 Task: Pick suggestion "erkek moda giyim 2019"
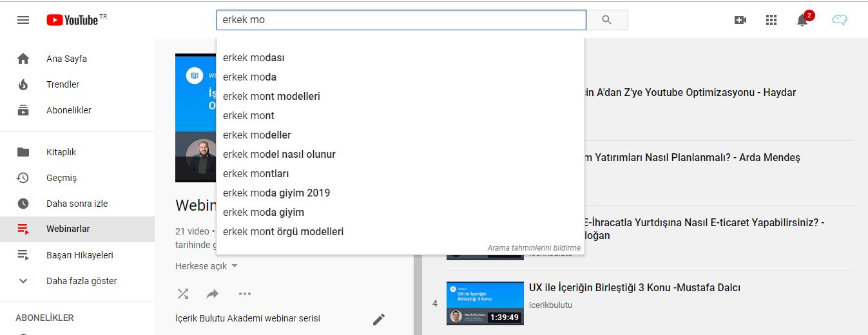click(276, 193)
